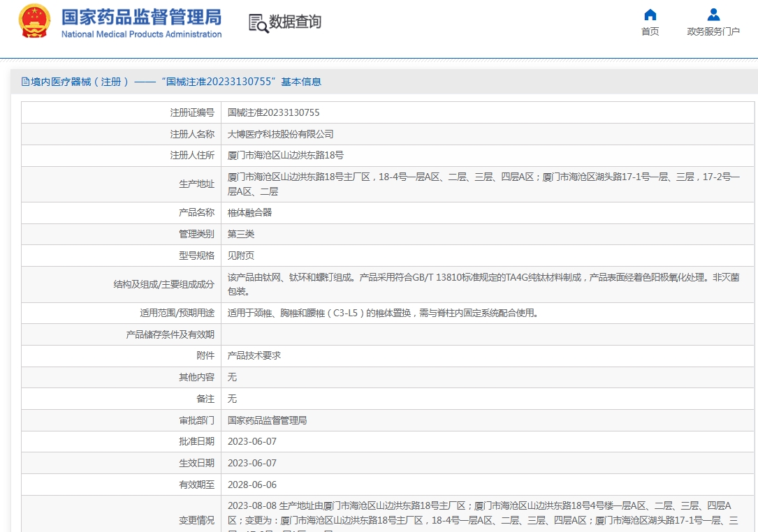Select 国家药品监督管理局 in approval department row

point(268,420)
